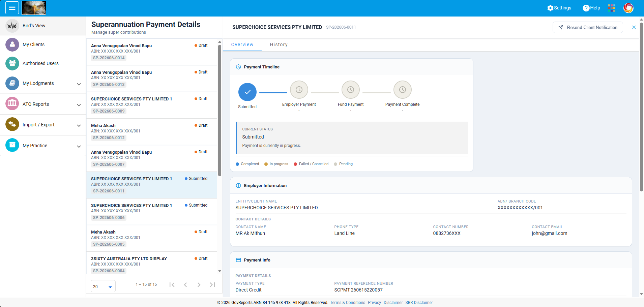Click the details panel vertical scrollbar
Screen dimensions: 644x307
641,107
